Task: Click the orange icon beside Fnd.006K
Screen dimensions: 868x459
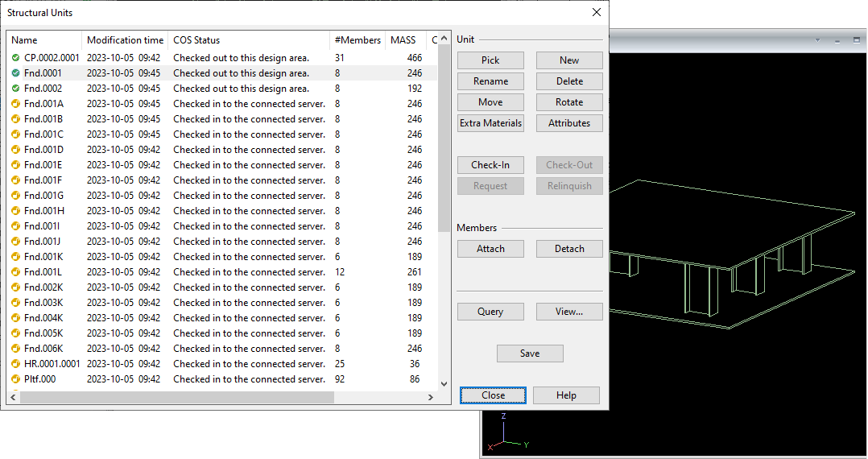Action: click(15, 349)
